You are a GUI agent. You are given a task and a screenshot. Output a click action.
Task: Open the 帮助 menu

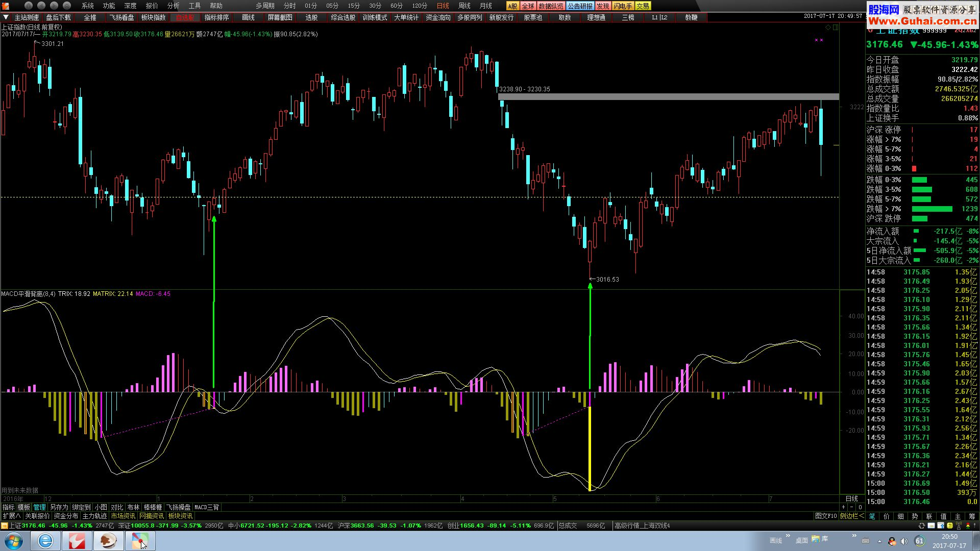pos(216,6)
